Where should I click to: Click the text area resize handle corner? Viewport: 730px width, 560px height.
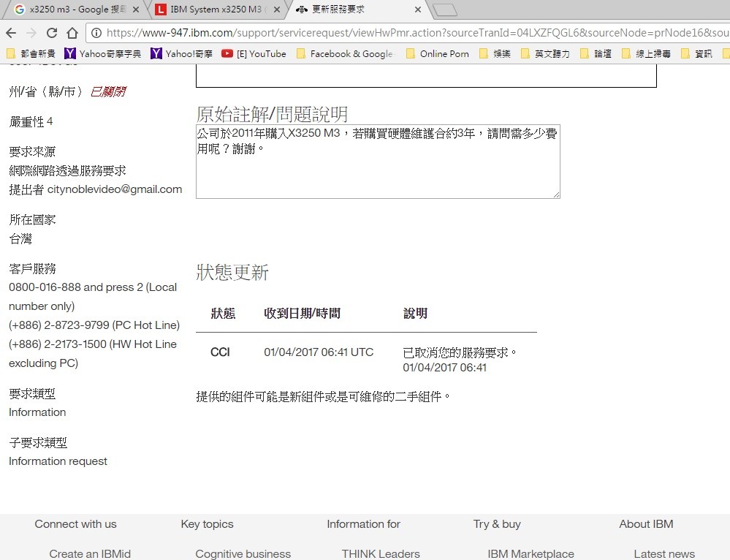tap(556, 194)
